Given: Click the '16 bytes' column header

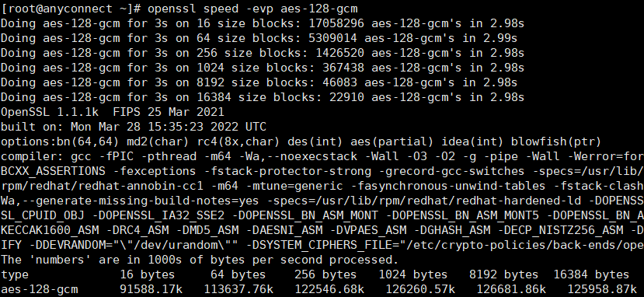Looking at the screenshot, I should pyautogui.click(x=148, y=274).
